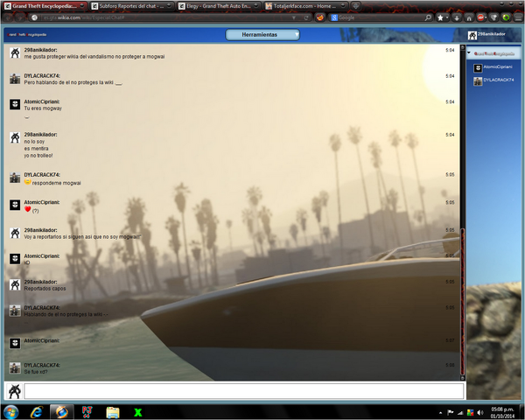Click message 'Se fue xd?'
The width and height of the screenshot is (525, 420).
36,372
